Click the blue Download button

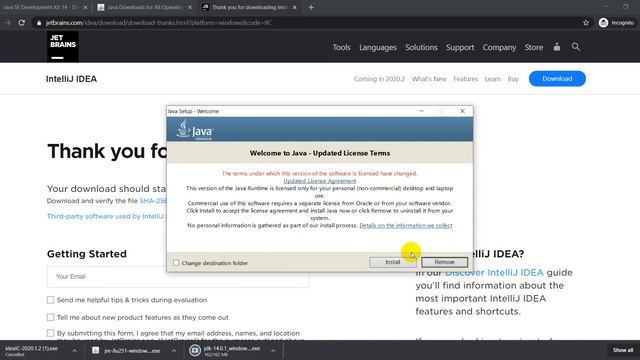557,79
